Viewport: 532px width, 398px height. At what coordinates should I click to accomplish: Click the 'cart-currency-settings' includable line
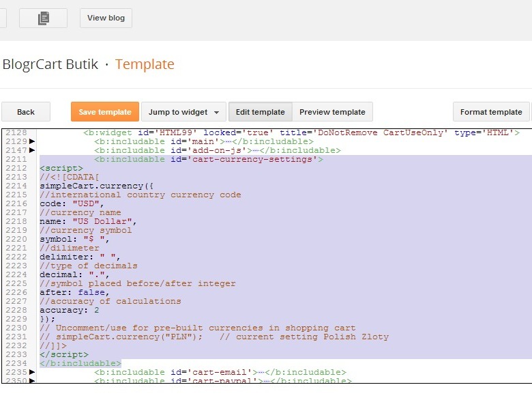tap(209, 159)
